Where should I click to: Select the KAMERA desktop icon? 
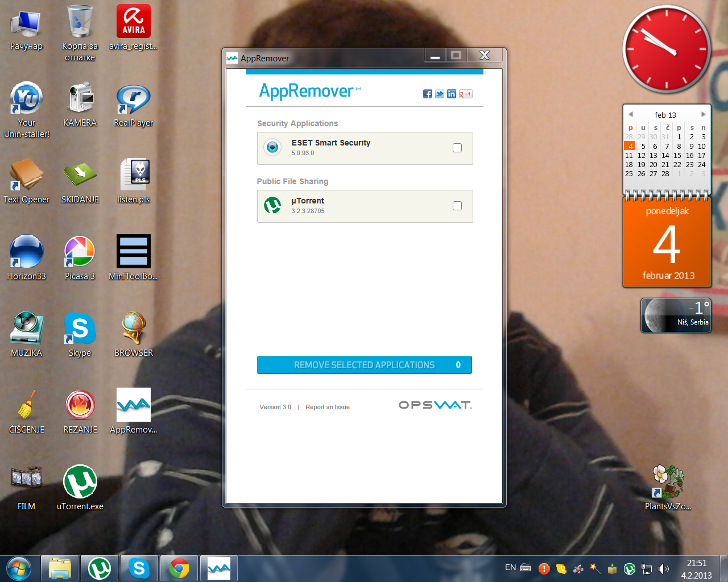[80, 105]
